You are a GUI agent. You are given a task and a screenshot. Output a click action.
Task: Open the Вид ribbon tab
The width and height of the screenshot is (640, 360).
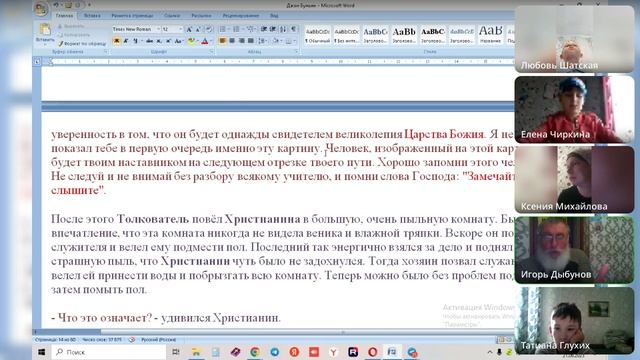coord(274,16)
